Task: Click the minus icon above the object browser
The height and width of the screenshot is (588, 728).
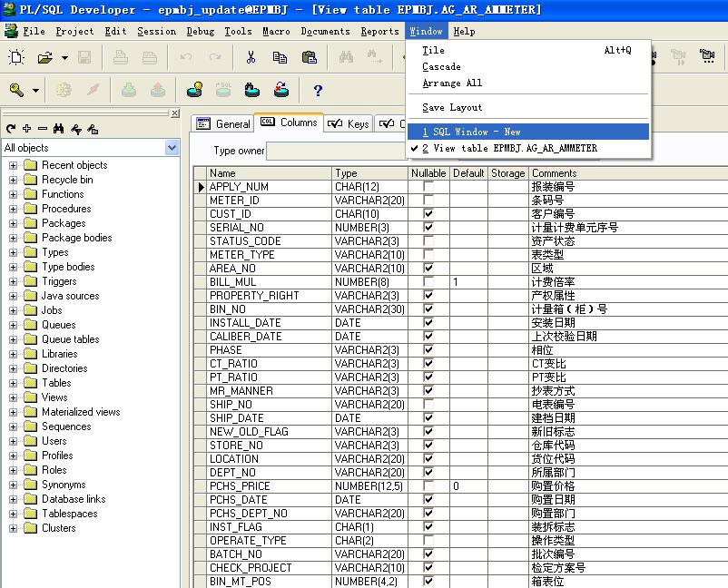Action: 42,128
